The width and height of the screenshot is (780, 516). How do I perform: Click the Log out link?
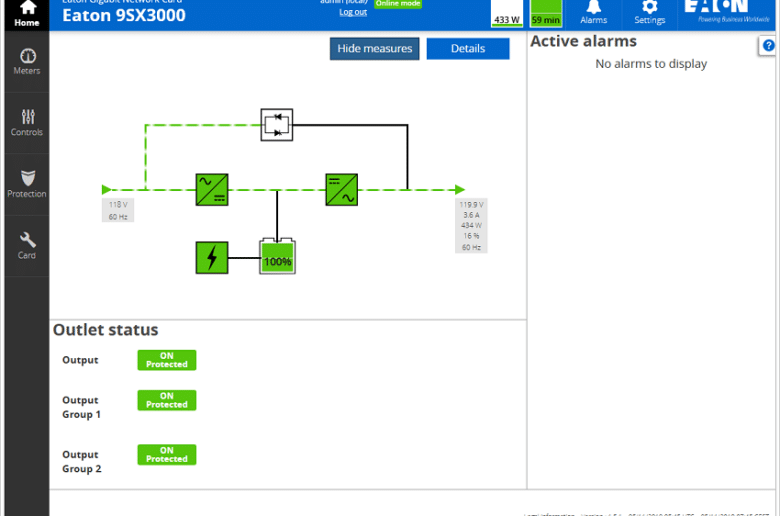pos(353,12)
